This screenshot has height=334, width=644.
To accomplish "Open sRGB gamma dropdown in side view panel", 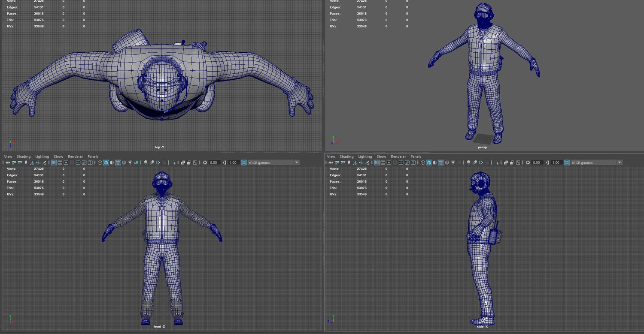I will point(619,163).
